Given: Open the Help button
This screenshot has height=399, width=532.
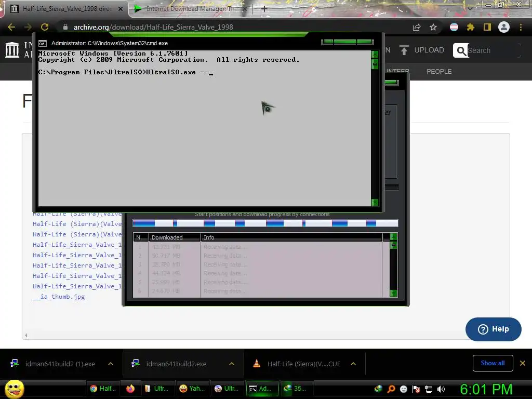Looking at the screenshot, I should point(494,329).
